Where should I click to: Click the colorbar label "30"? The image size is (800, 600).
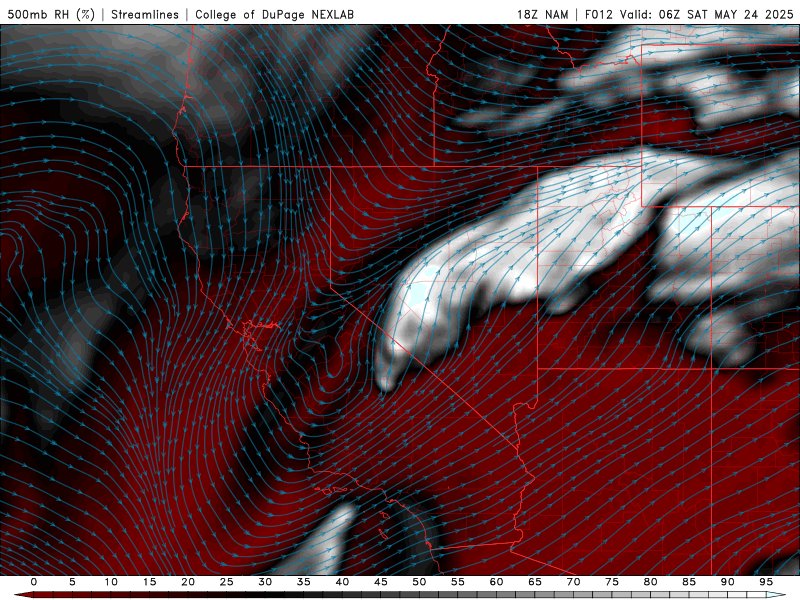click(x=265, y=582)
